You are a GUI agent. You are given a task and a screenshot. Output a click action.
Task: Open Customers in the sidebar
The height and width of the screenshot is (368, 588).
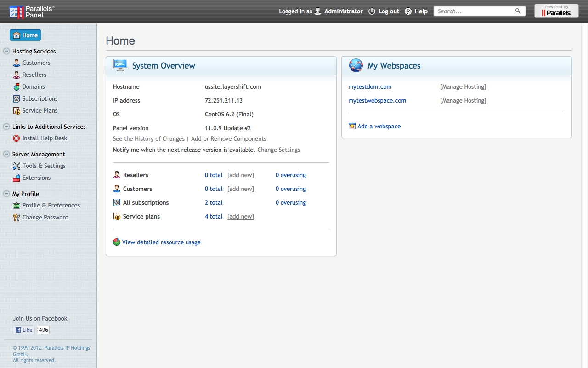(36, 63)
